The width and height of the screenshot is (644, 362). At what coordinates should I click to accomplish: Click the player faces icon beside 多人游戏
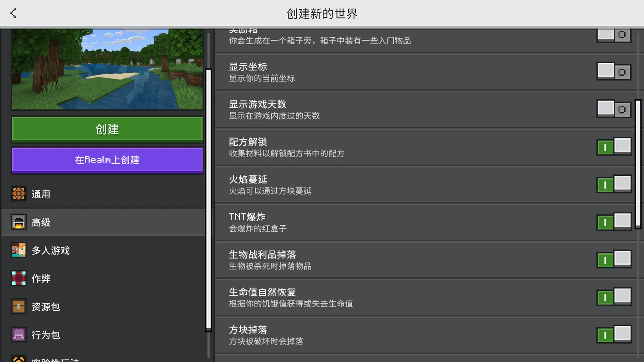tap(19, 250)
